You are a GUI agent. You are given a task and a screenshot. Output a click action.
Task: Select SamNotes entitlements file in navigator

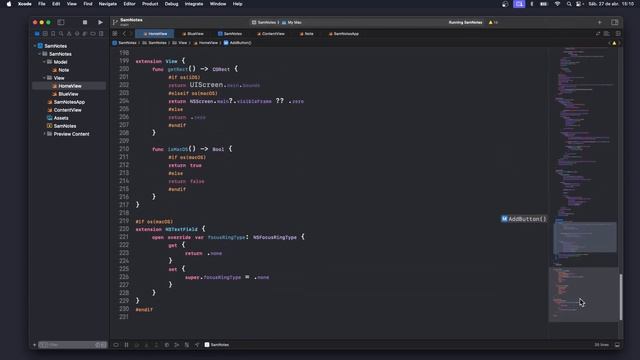[62, 126]
